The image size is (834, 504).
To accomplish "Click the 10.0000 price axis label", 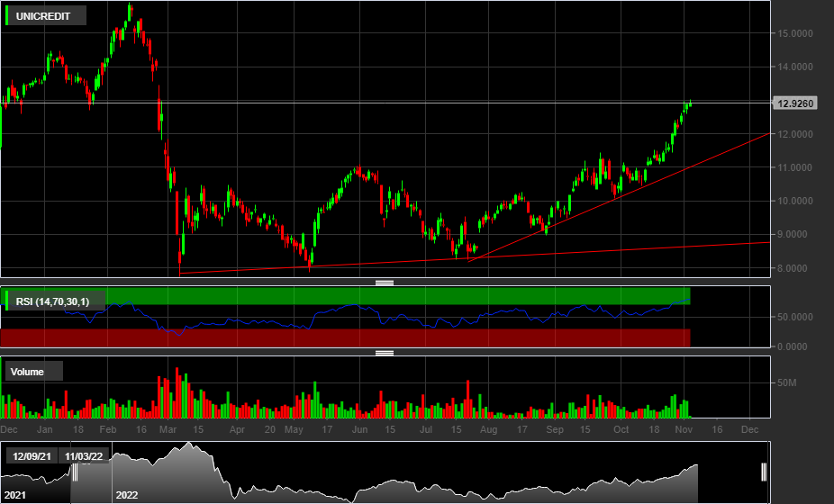I will point(795,201).
